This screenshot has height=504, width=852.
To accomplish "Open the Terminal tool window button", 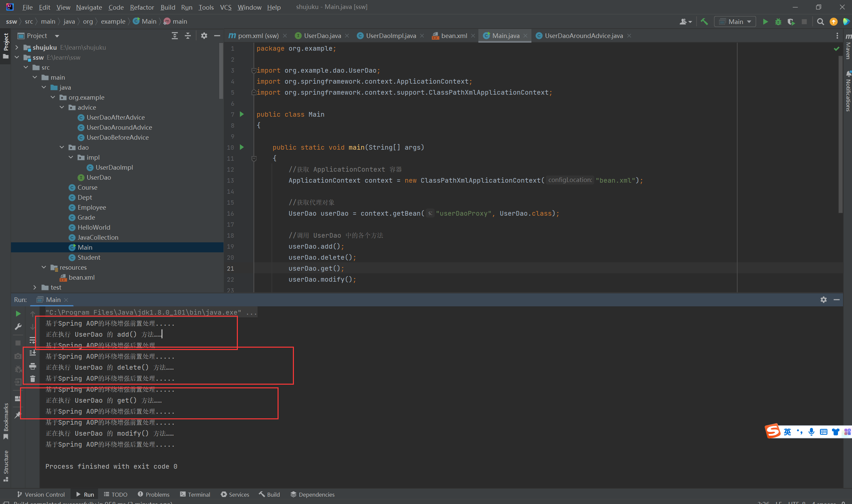I will [x=195, y=494].
